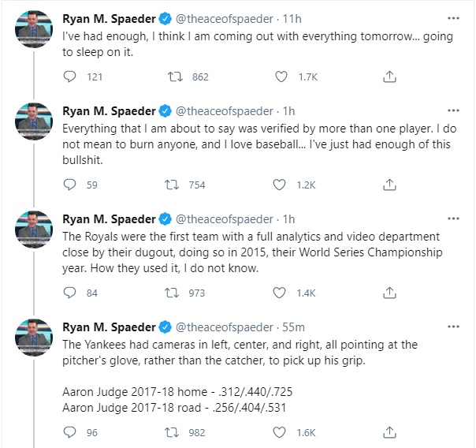Like the Yankees cameras tweet
This screenshot has height=448, width=476.
[x=281, y=432]
